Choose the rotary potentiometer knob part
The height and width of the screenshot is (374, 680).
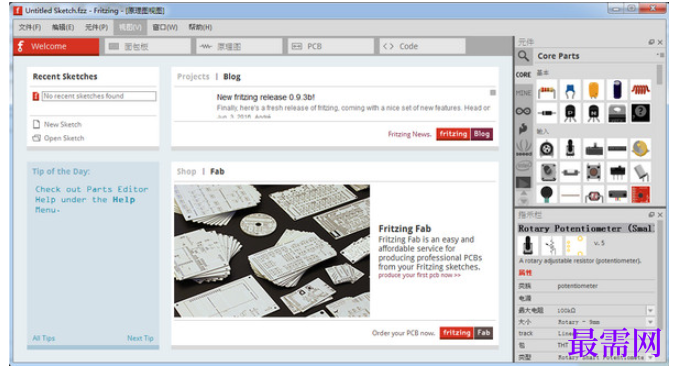click(570, 149)
